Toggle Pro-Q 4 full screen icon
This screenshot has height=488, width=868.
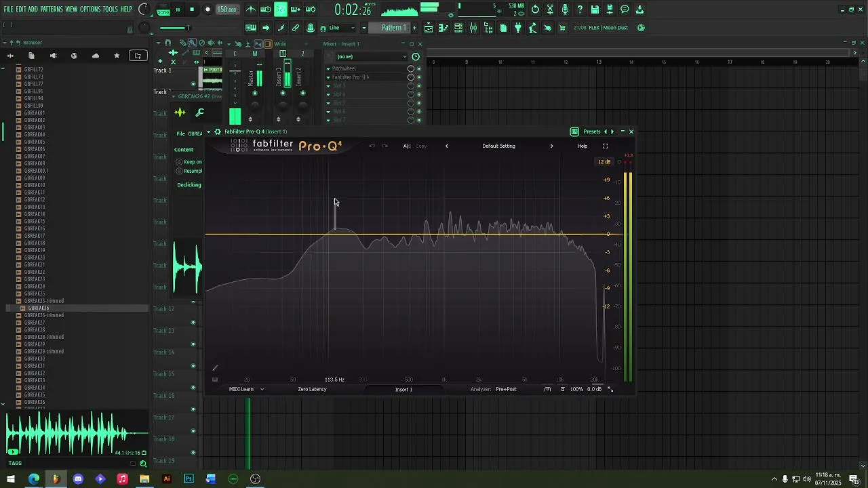pyautogui.click(x=605, y=146)
